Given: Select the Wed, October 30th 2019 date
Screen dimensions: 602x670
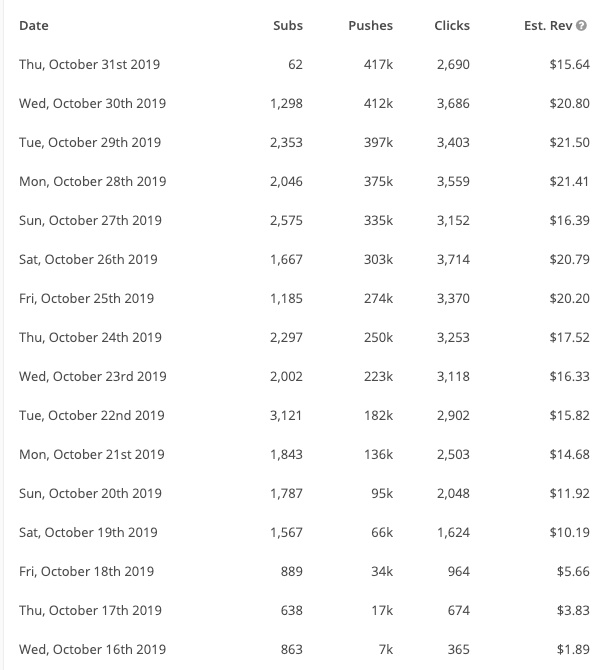Looking at the screenshot, I should [92, 103].
